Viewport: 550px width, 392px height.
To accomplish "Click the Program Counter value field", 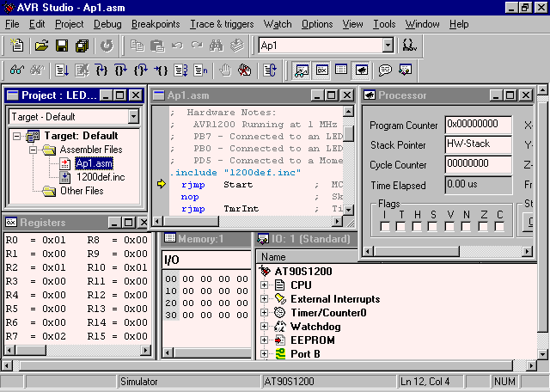I will [x=478, y=125].
